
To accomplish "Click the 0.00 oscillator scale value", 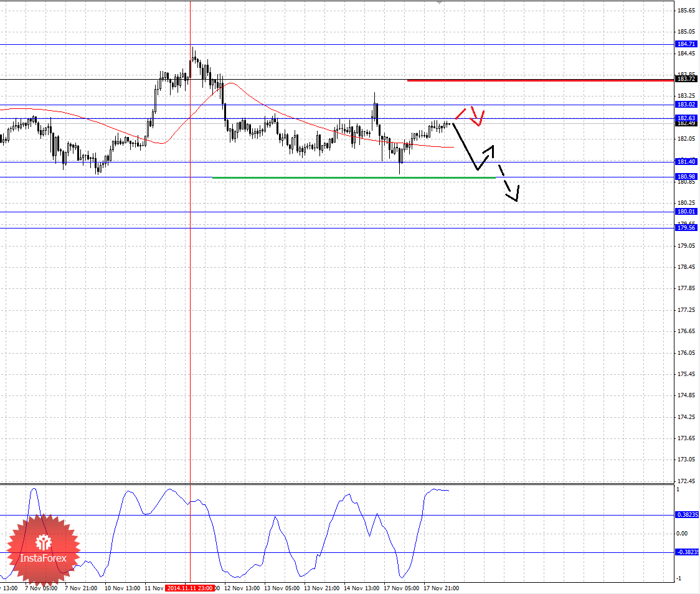I will [682, 534].
